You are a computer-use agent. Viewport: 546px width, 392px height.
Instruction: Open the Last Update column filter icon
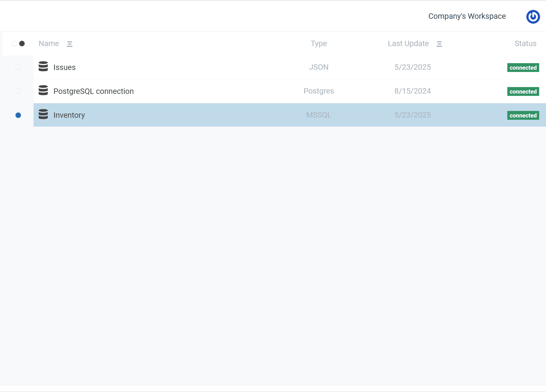click(x=439, y=44)
